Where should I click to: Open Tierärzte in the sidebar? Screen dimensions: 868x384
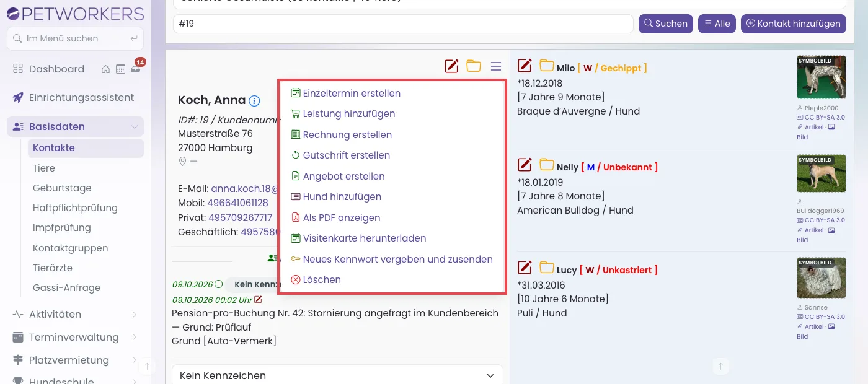[x=53, y=268]
